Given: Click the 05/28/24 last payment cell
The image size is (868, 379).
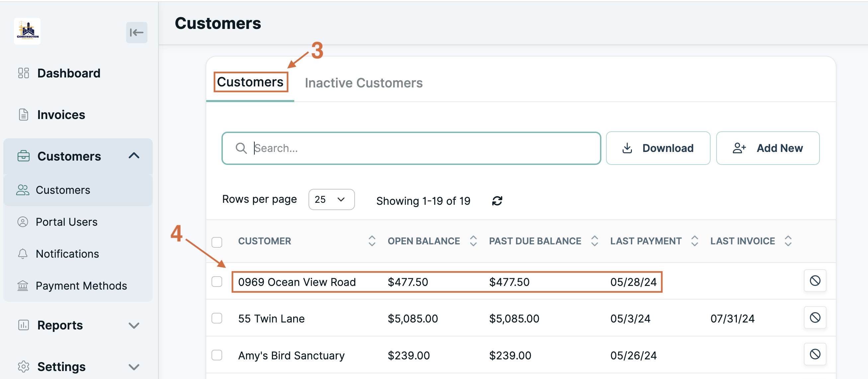Looking at the screenshot, I should [633, 282].
